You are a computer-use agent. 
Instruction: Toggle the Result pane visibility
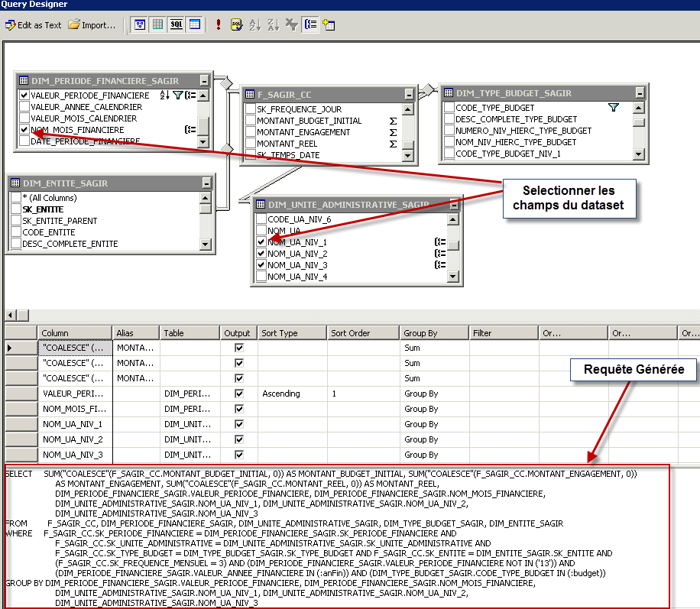(x=193, y=24)
